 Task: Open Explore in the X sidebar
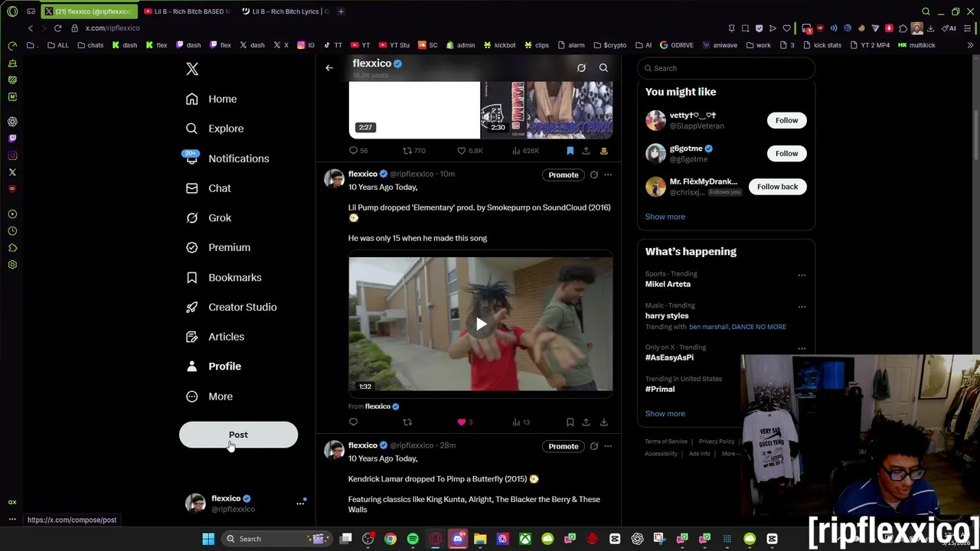(215, 129)
